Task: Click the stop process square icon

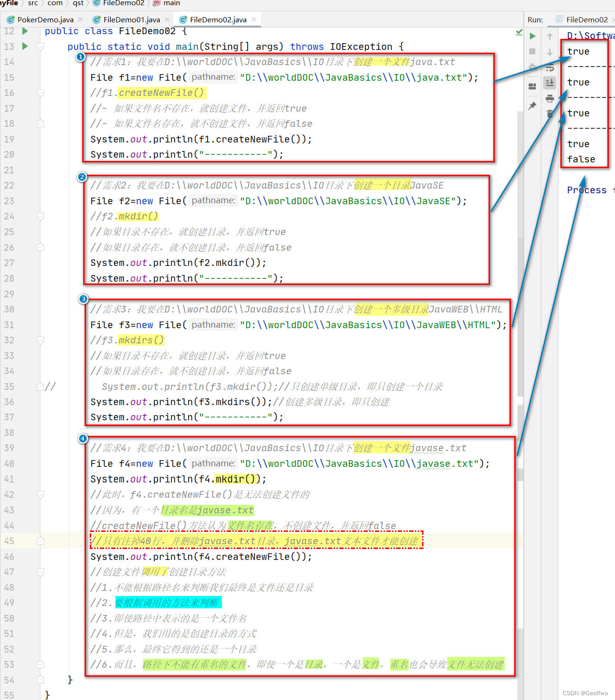Action: [x=532, y=51]
